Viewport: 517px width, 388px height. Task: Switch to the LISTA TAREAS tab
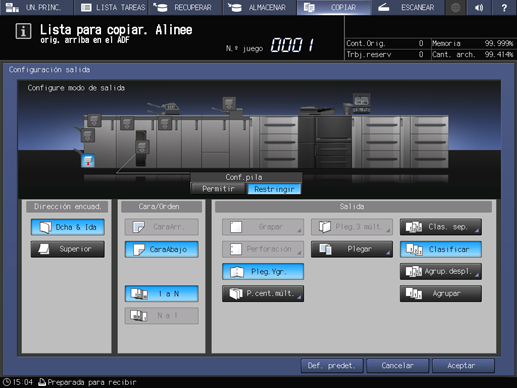112,7
